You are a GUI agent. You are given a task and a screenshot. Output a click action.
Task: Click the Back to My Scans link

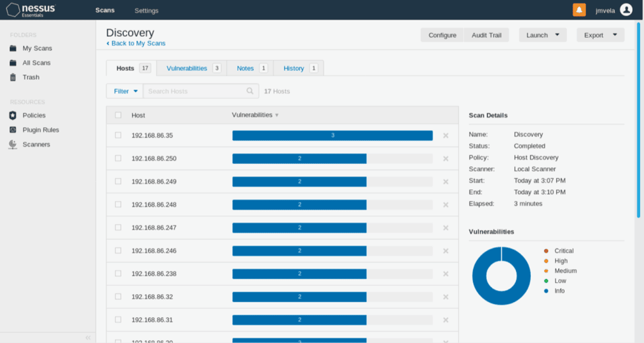136,44
